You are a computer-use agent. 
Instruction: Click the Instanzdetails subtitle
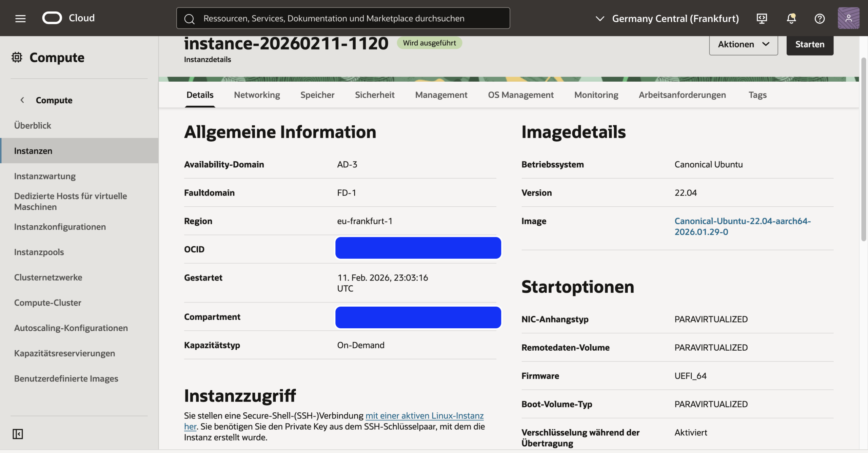point(208,60)
